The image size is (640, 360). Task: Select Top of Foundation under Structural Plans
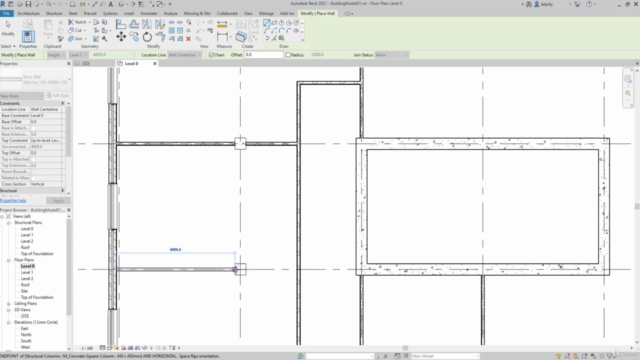(x=37, y=254)
